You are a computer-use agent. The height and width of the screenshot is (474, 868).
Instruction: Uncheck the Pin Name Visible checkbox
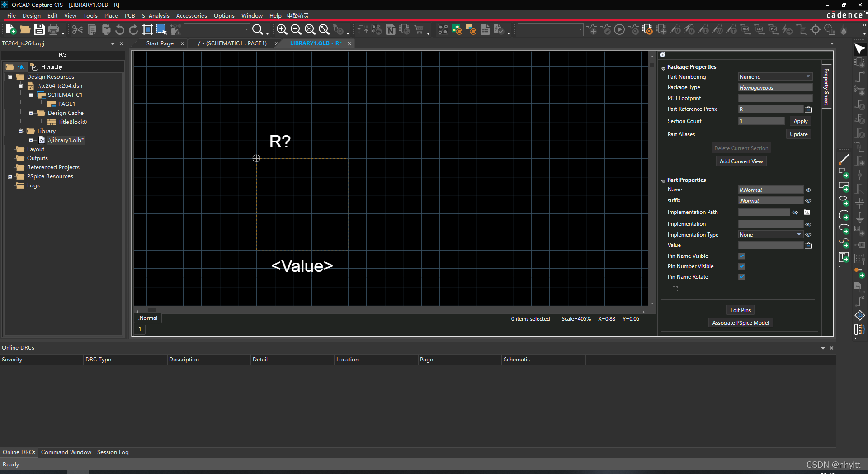(x=741, y=256)
